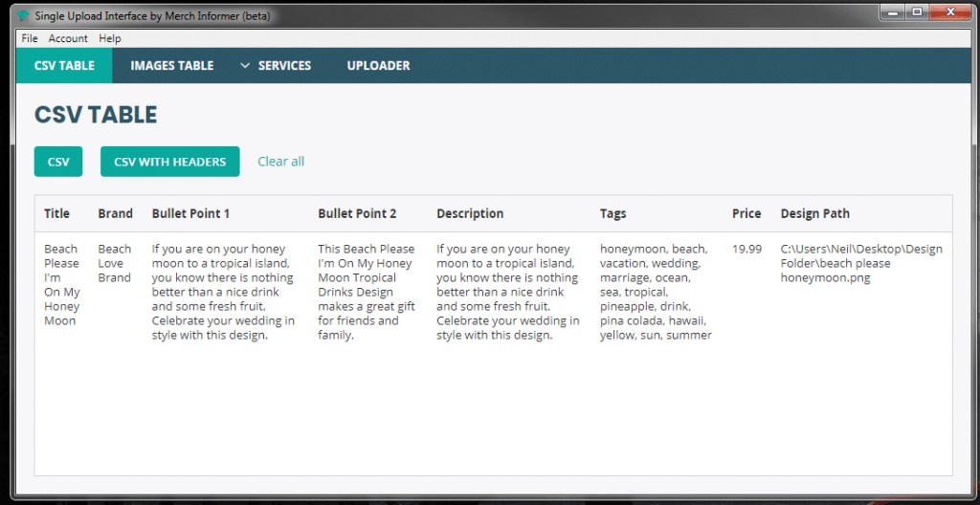Click the Title column header
Image resolution: width=980 pixels, height=505 pixels.
[x=56, y=213]
